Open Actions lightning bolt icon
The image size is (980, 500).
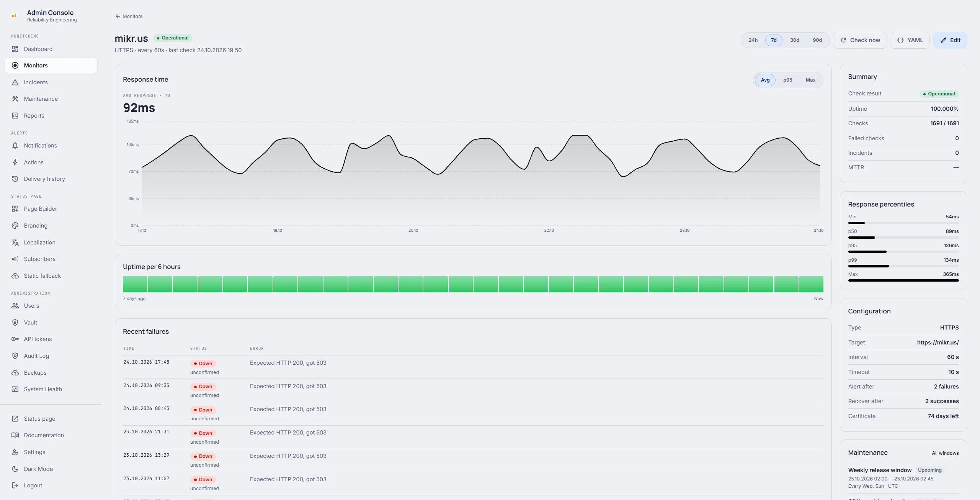[15, 162]
